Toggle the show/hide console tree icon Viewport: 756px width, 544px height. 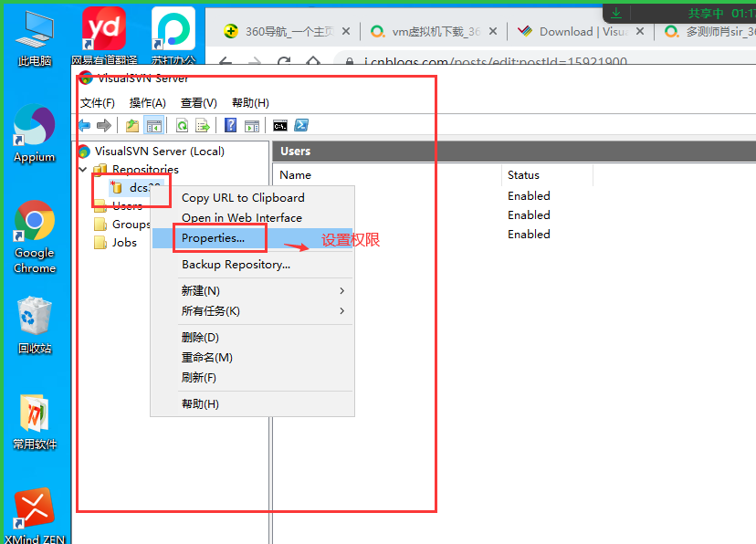point(154,126)
